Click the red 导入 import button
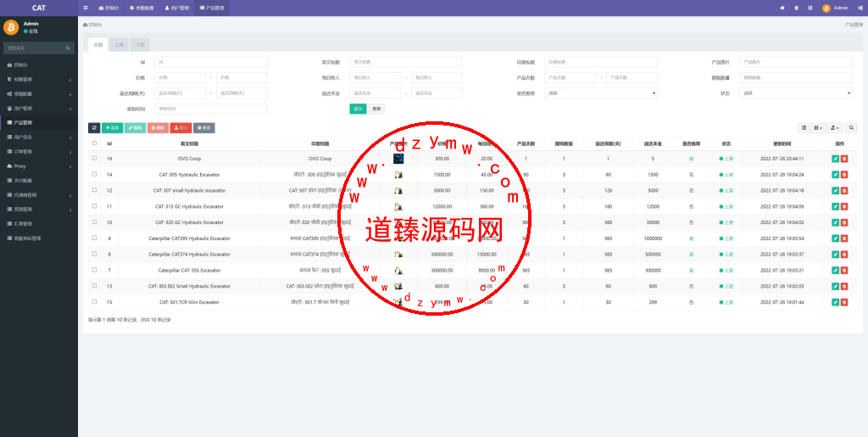The image size is (868, 437). click(181, 128)
